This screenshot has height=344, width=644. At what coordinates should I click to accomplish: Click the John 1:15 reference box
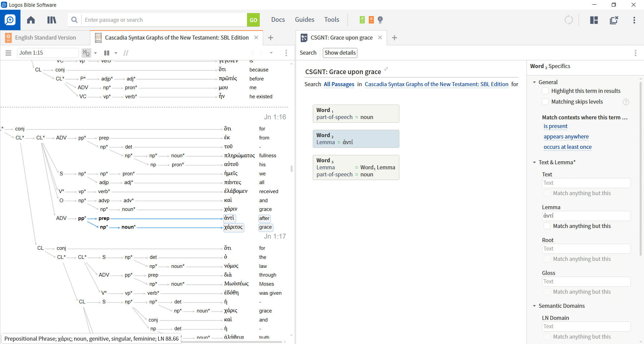[48, 53]
